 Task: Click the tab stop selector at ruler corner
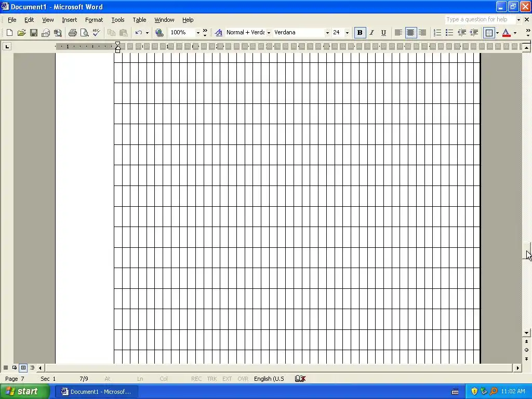click(7, 46)
